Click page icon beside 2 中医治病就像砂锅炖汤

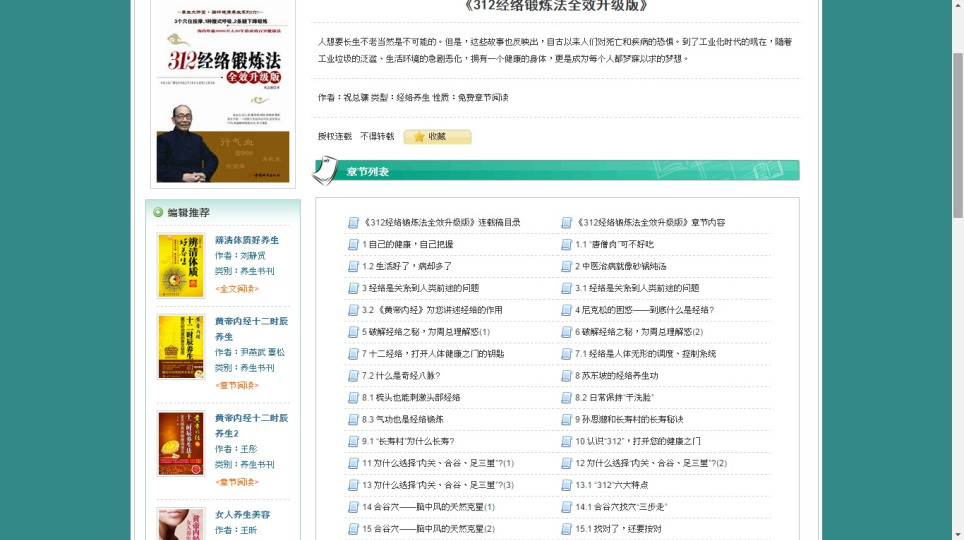[x=567, y=267]
